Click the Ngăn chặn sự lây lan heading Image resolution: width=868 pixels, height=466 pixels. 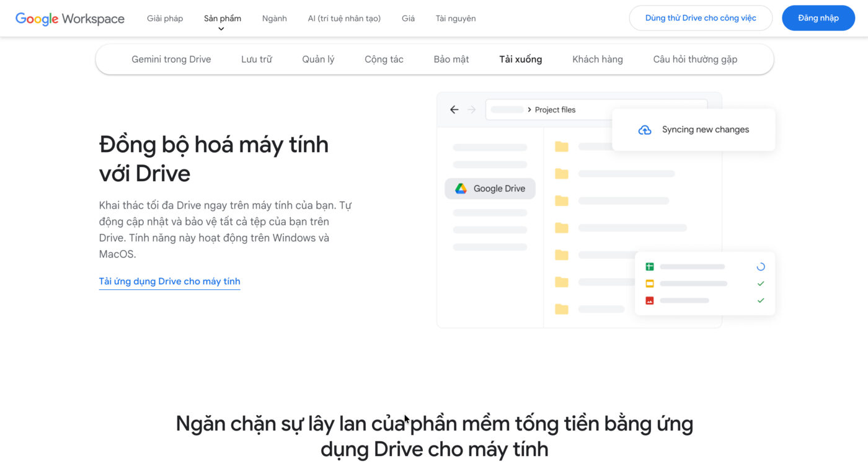434,436
